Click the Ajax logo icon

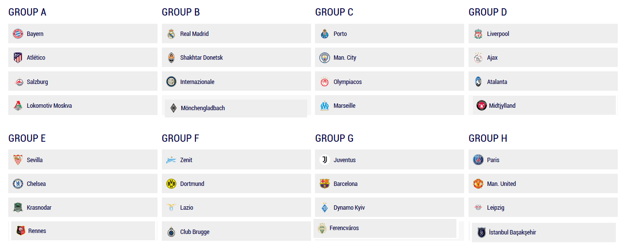click(478, 58)
